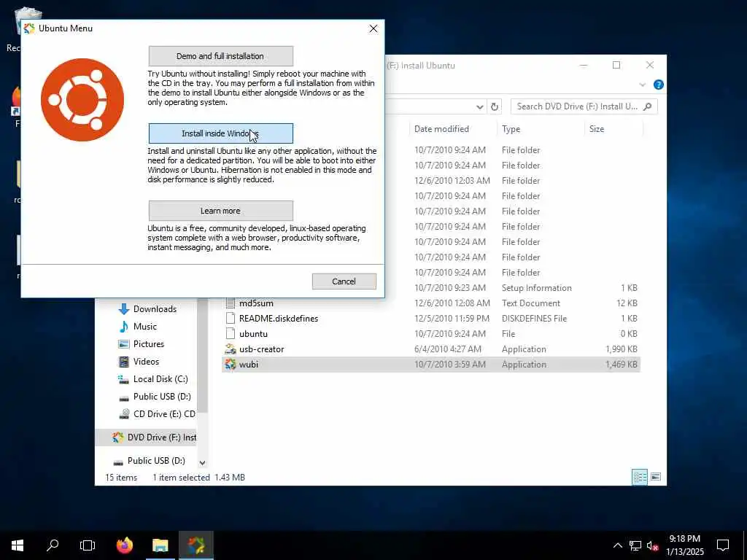Open the Windows Start menu
The width and height of the screenshot is (747, 560).
pos(18,545)
